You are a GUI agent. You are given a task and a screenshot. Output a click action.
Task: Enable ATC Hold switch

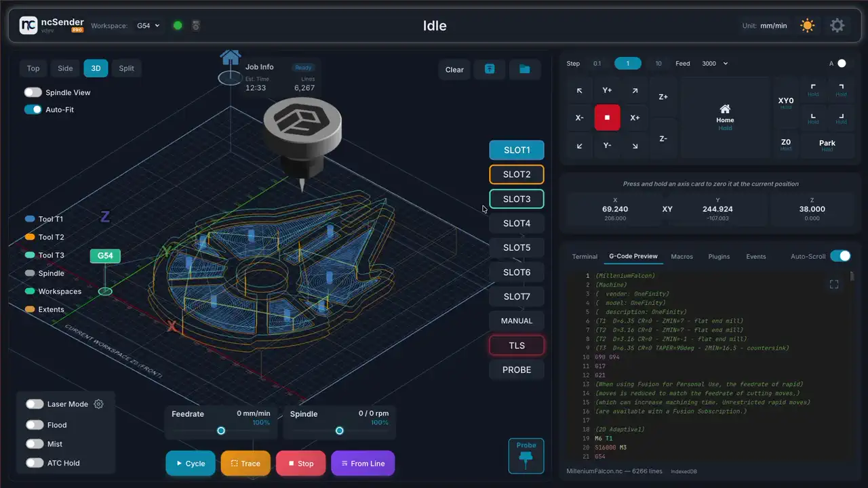click(x=35, y=463)
